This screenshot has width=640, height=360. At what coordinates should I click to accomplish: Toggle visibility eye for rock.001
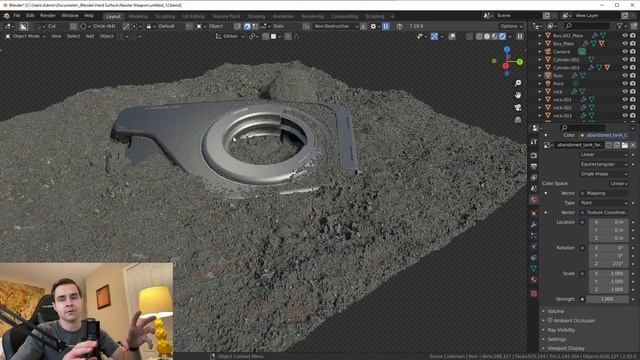(x=625, y=99)
